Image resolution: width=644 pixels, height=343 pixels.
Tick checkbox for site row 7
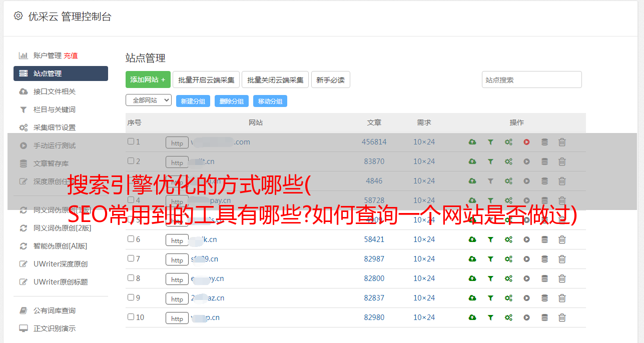[x=131, y=258]
